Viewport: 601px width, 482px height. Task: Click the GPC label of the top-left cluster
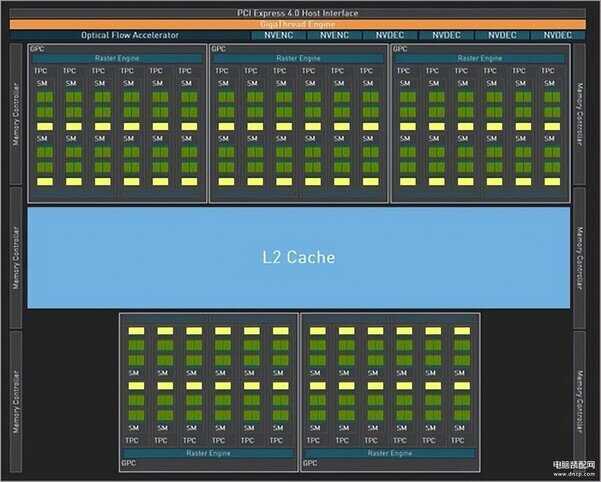[37, 49]
